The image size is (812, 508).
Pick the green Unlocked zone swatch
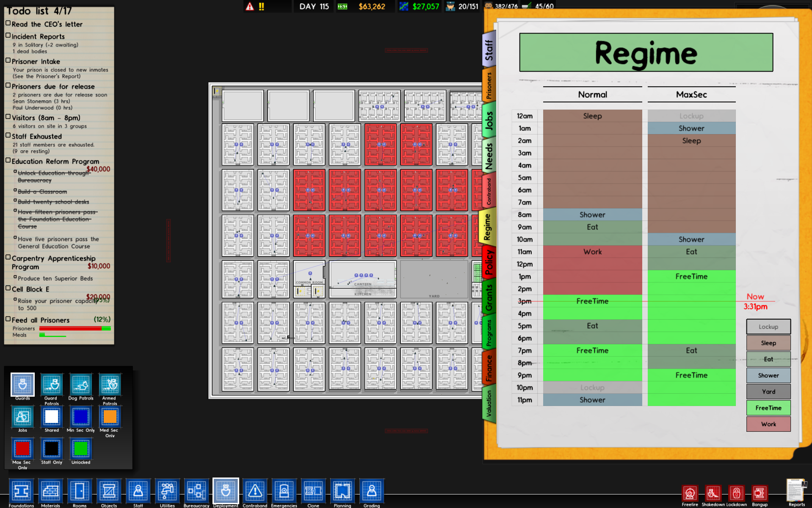[x=80, y=449]
